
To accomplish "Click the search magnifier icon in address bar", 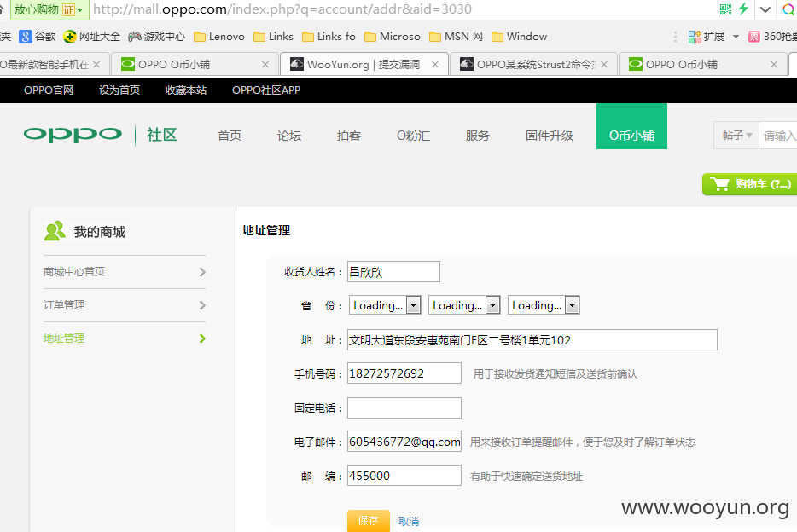I will pyautogui.click(x=788, y=9).
